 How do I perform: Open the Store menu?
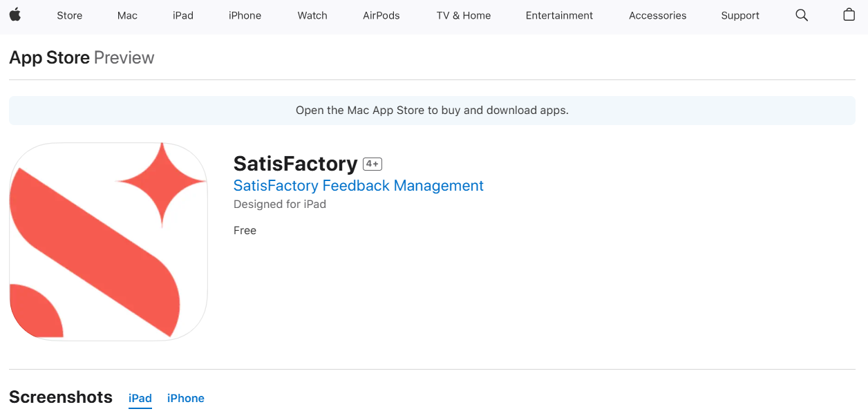point(70,15)
